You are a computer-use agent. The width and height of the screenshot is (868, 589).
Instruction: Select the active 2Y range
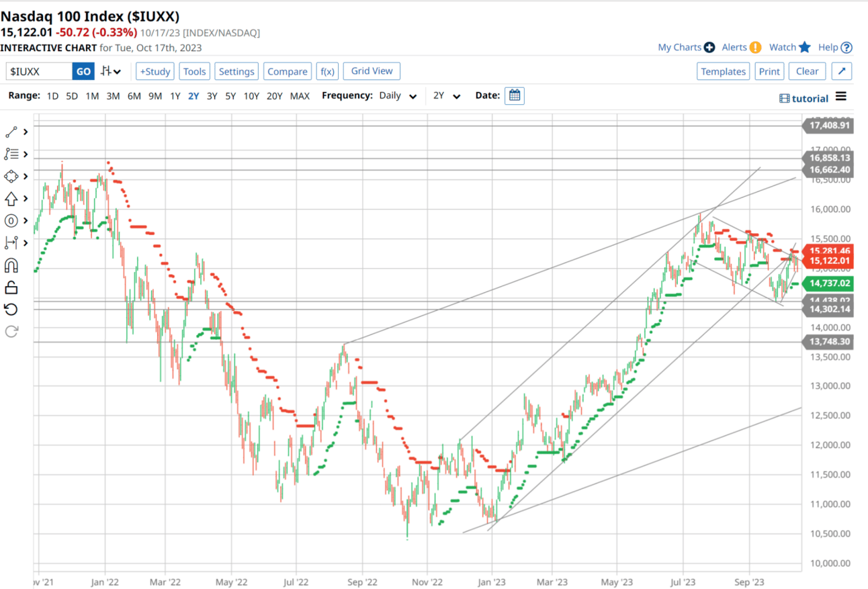tap(193, 96)
